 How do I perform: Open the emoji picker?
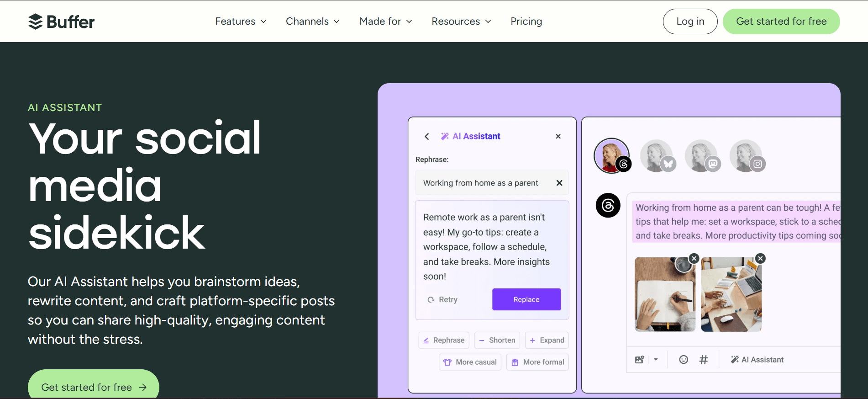684,360
